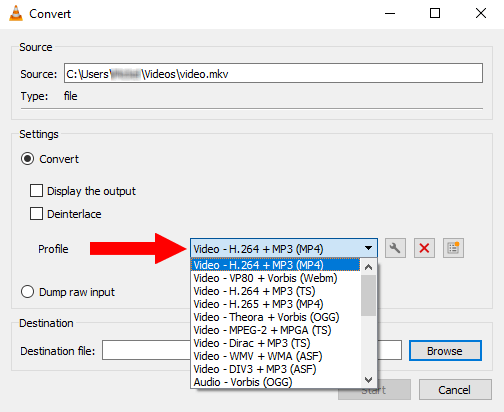Choose Audio - Vorbis (OGG) profile
The height and width of the screenshot is (412, 504).
point(276,382)
